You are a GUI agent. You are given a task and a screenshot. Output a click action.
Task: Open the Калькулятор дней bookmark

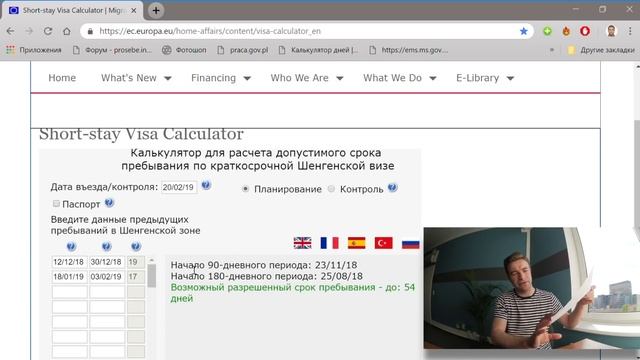click(x=318, y=50)
